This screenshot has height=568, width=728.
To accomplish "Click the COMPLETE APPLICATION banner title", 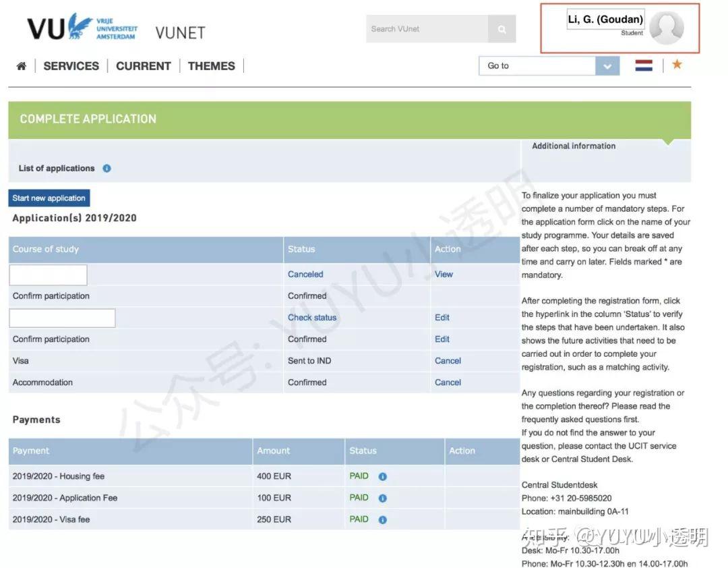I will click(x=88, y=119).
